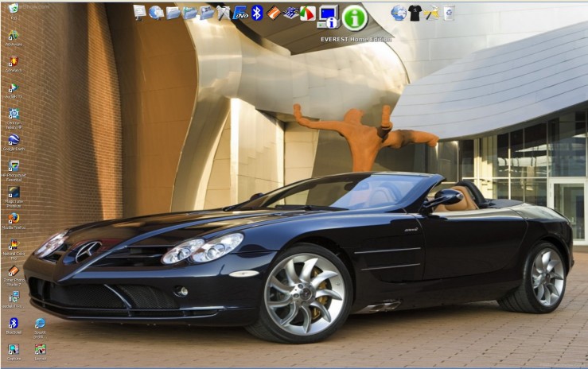Viewport: 588px width, 369px height.
Task: Open Natural Color Pro shortcut
Action: (14, 244)
